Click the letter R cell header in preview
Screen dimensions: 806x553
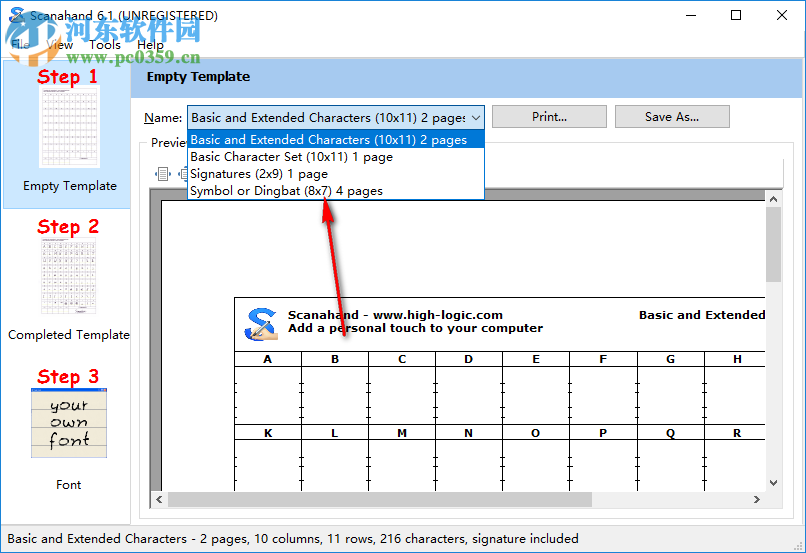(x=737, y=433)
